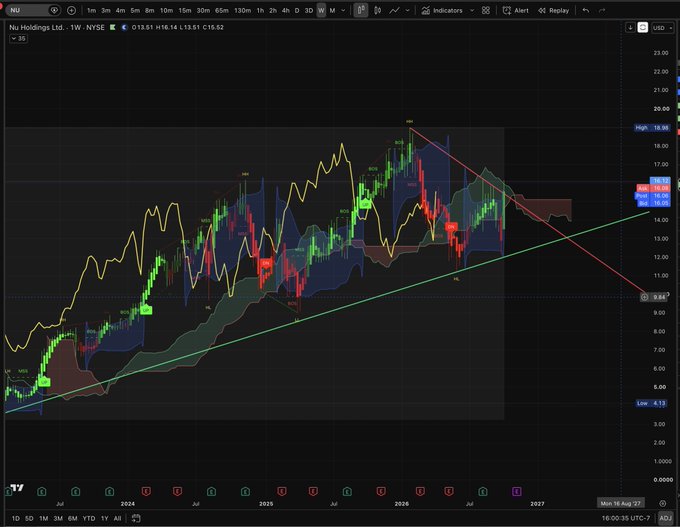Open the layout grid icon

(x=486, y=10)
